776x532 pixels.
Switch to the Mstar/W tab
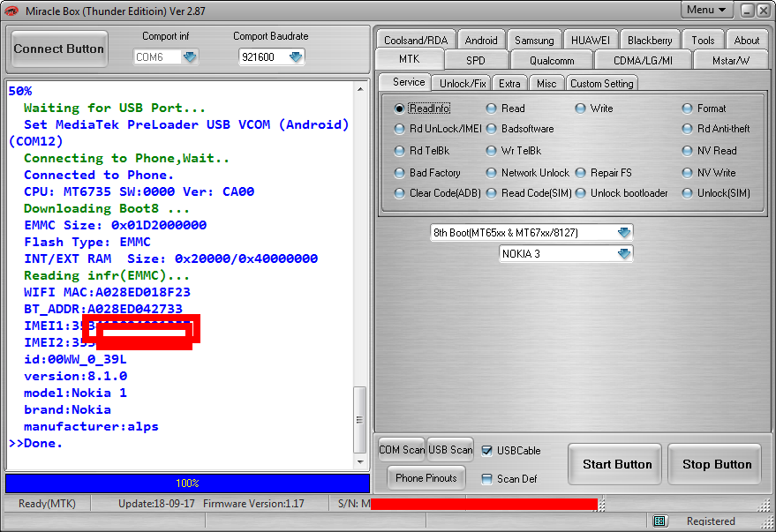point(731,60)
